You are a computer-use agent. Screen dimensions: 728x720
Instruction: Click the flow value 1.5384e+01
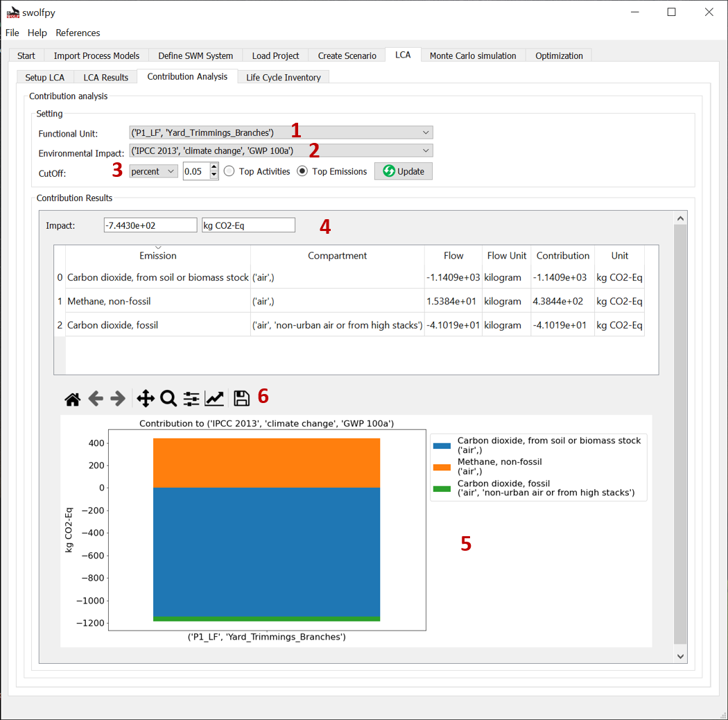453,301
